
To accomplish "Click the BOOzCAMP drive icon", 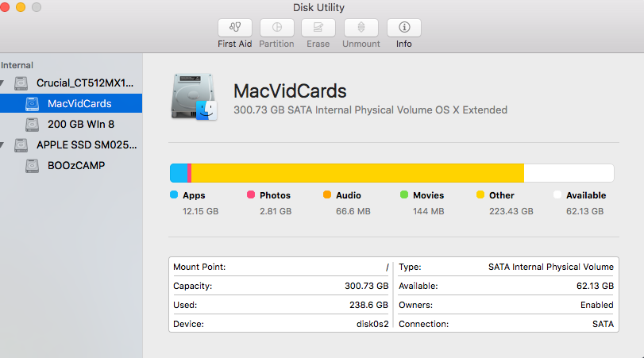I will click(32, 166).
